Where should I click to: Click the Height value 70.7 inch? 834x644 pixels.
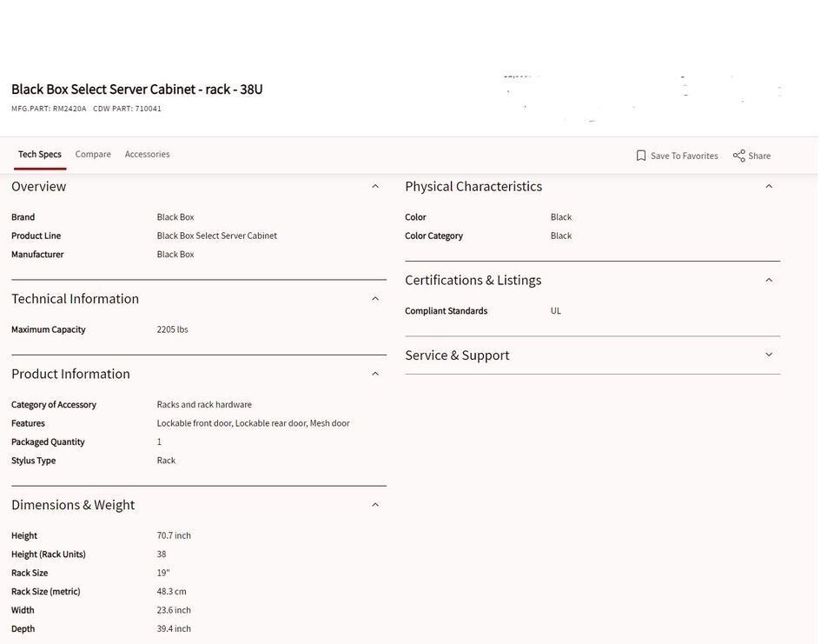(x=174, y=535)
